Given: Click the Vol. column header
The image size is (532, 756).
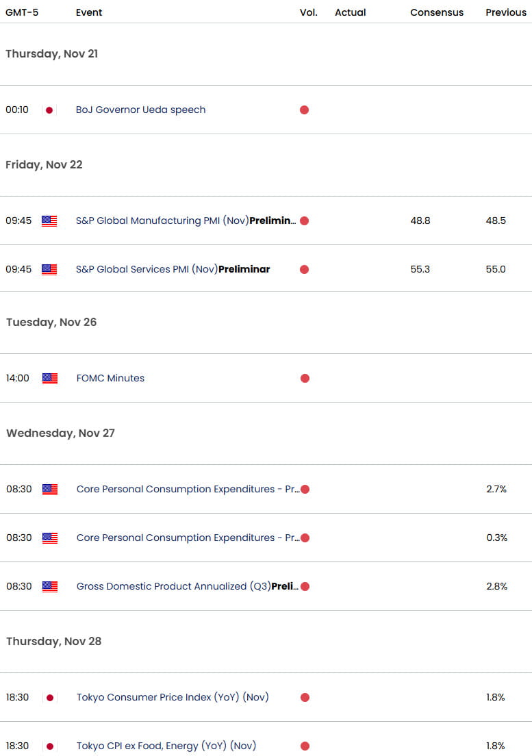Looking at the screenshot, I should pyautogui.click(x=309, y=12).
